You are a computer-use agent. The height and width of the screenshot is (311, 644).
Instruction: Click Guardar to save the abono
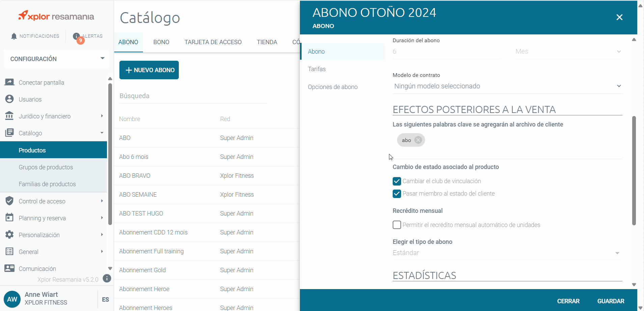(x=611, y=301)
